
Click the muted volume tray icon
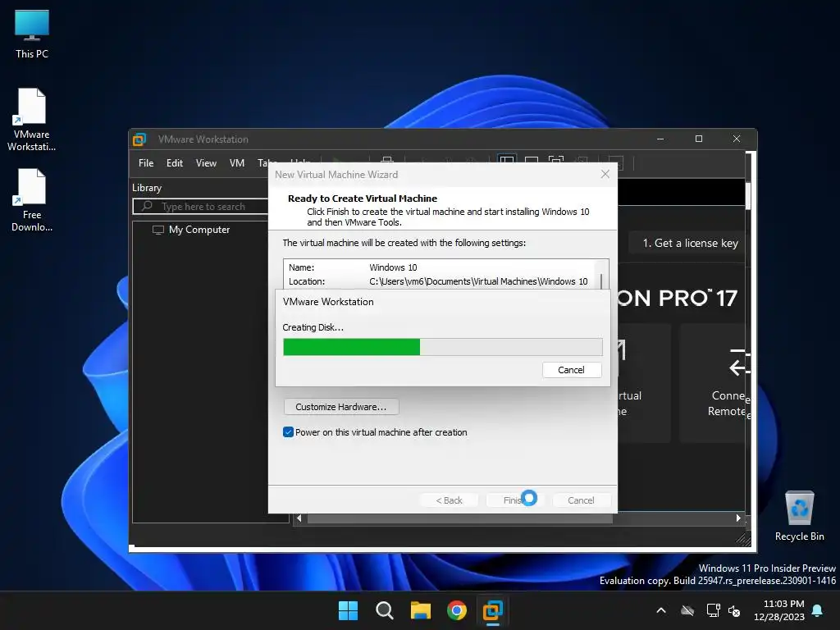(x=734, y=610)
